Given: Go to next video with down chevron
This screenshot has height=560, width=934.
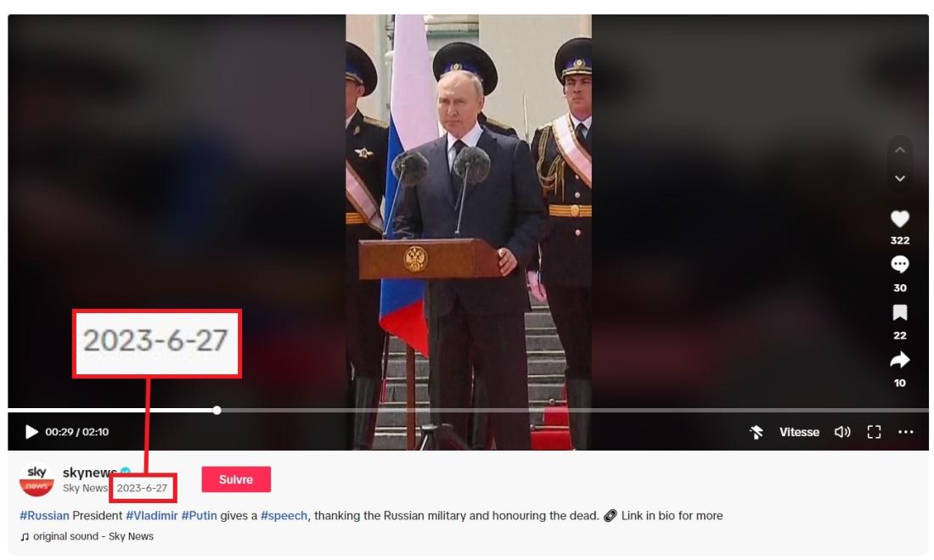Looking at the screenshot, I should pyautogui.click(x=900, y=178).
